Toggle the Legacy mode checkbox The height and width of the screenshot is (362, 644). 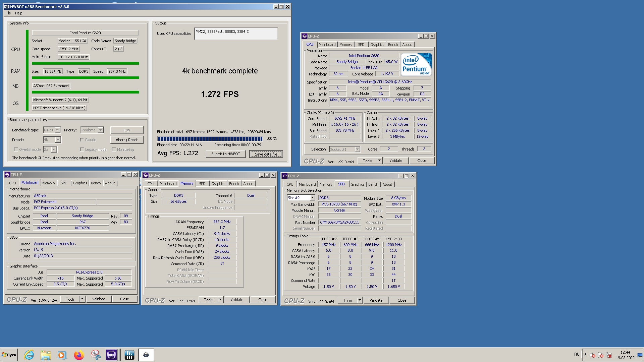[x=82, y=149]
